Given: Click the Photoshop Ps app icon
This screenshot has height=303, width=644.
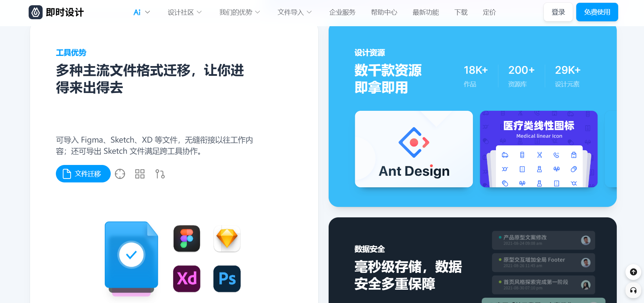Looking at the screenshot, I should 227,279.
